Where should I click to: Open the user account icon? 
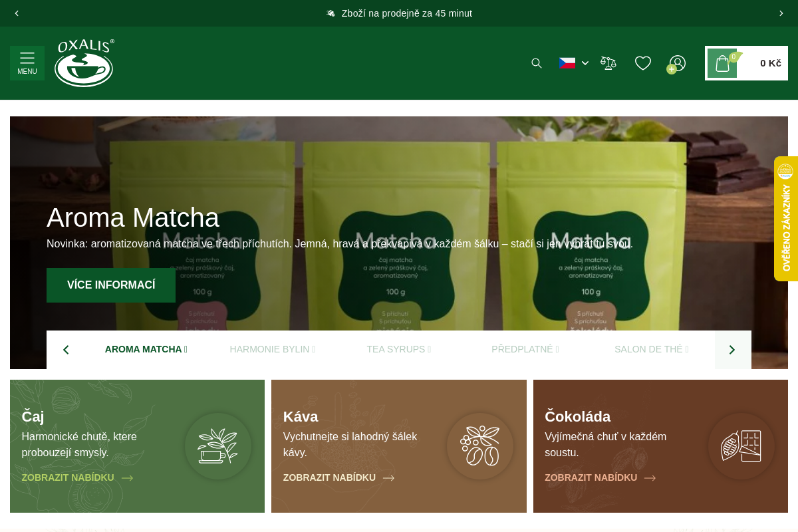coord(677,63)
